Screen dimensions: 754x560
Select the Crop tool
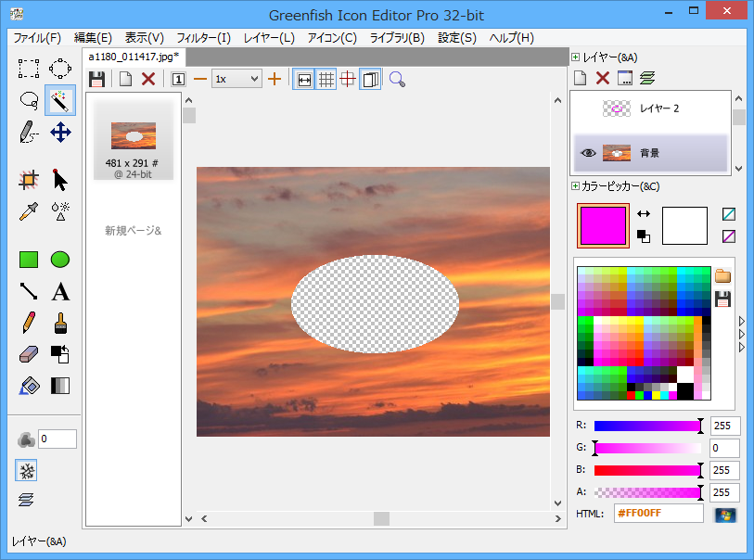click(x=29, y=180)
